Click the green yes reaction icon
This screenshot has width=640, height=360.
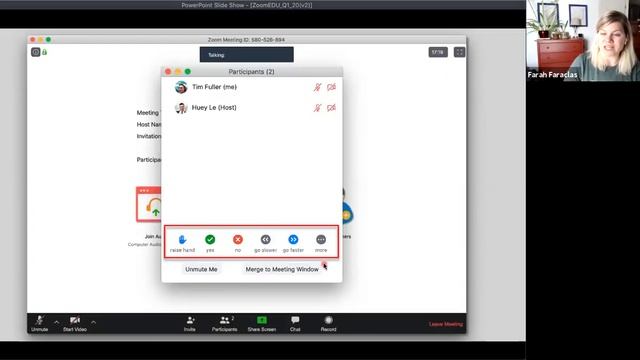click(x=210, y=240)
